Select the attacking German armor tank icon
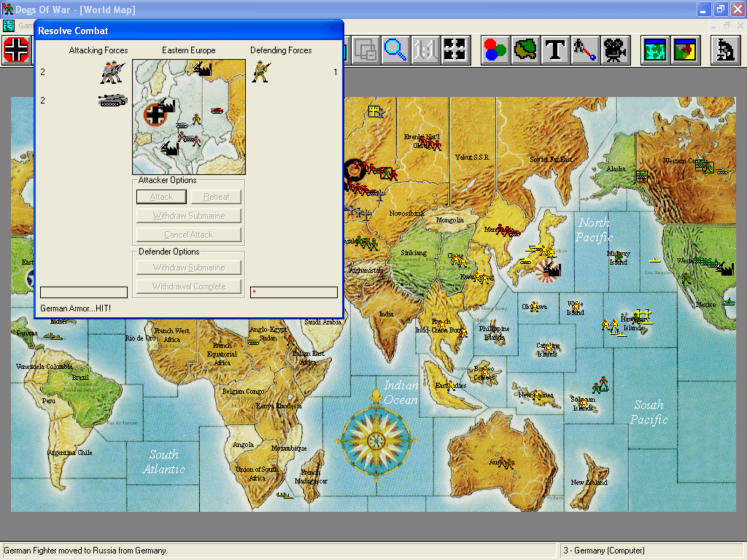Screen dimensions: 747x560 click(x=113, y=100)
